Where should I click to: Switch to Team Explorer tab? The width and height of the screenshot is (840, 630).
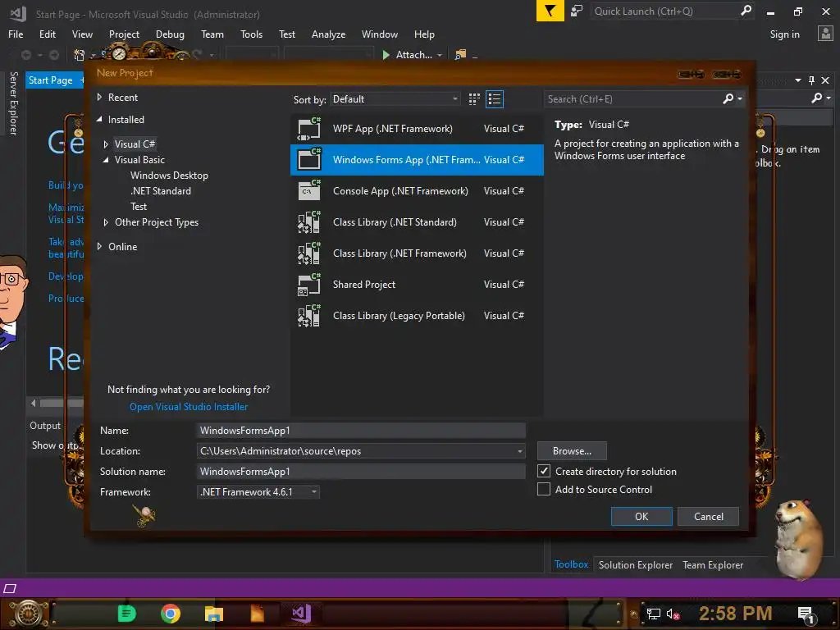pos(713,564)
